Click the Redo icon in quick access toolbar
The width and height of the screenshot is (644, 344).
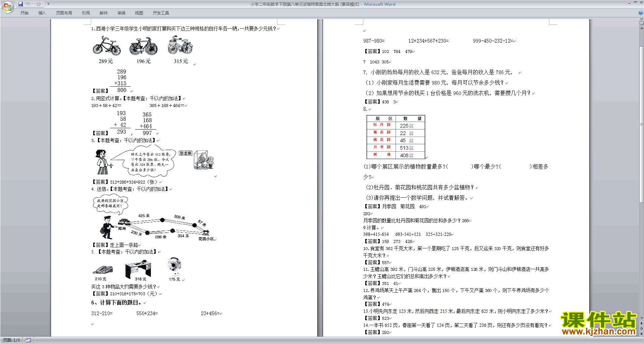[x=39, y=4]
